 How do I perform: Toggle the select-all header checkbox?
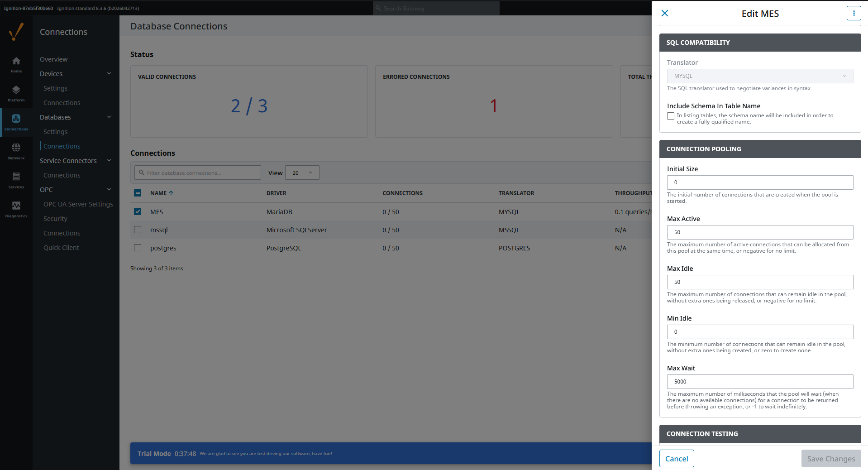point(138,193)
